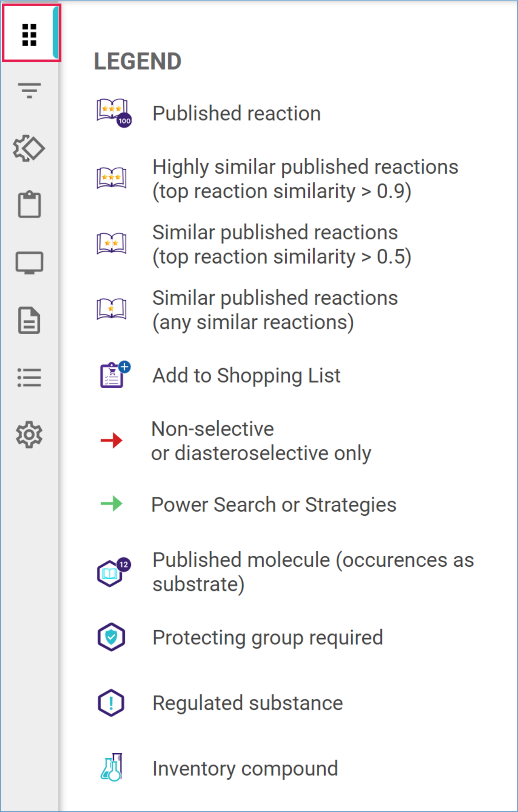The image size is (518, 812).
Task: Click the Regulated substance exclamation icon
Action: pos(111,703)
